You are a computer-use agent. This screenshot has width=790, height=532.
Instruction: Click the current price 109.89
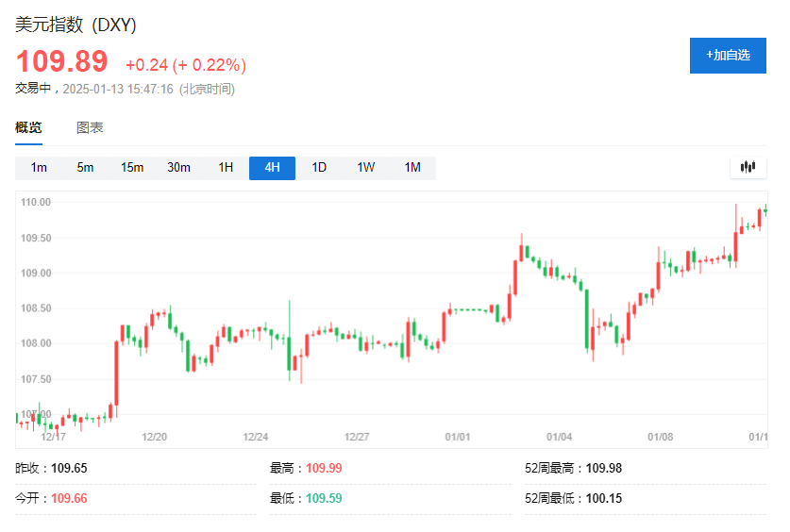pos(62,62)
